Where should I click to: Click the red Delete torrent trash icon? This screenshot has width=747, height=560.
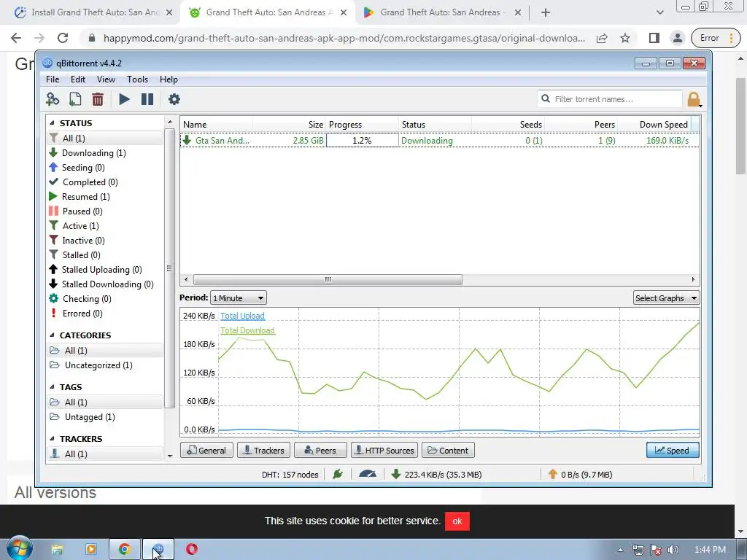[98, 99]
